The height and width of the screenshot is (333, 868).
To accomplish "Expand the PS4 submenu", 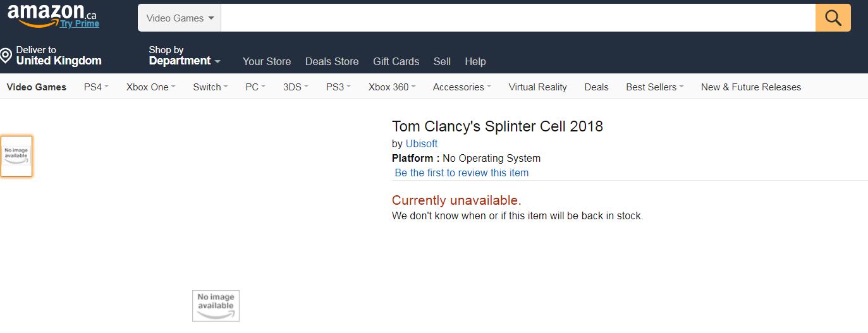I will tap(96, 87).
